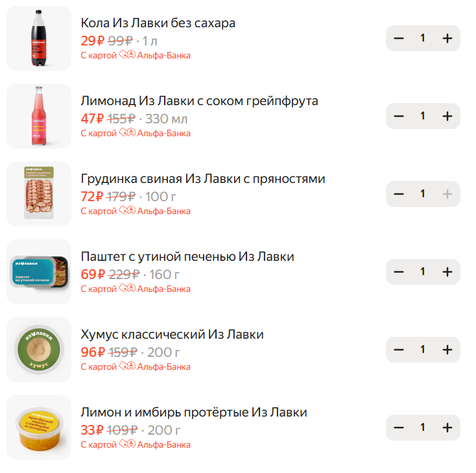The height and width of the screenshot is (473, 476).
Task: Decrease quantity of Кола без сахара
Action: tap(399, 38)
